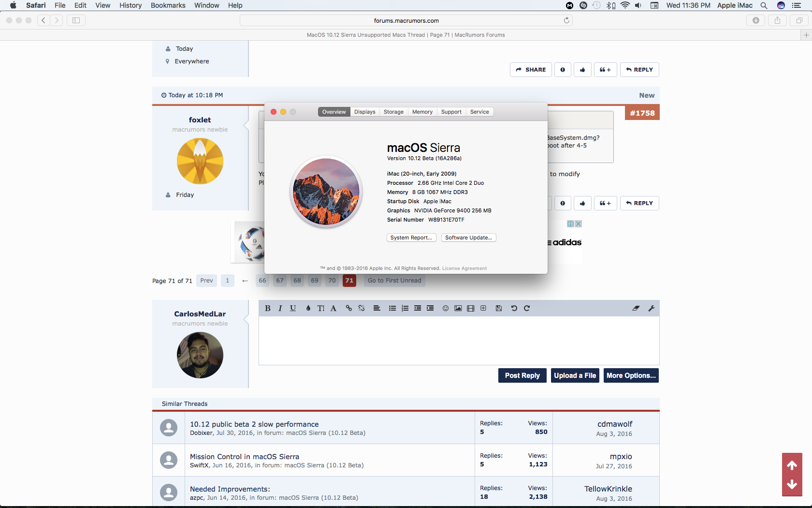This screenshot has height=508, width=812.
Task: Open the smilies picker
Action: click(x=446, y=308)
